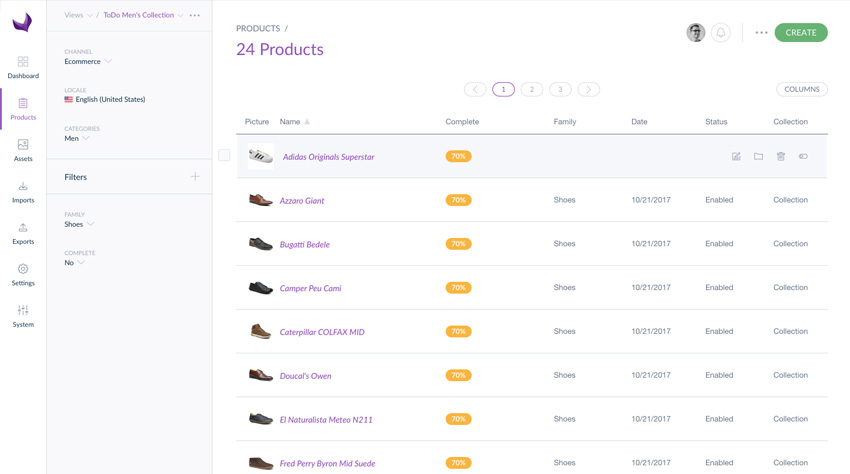
Task: Open the Men categories dropdown
Action: point(77,138)
